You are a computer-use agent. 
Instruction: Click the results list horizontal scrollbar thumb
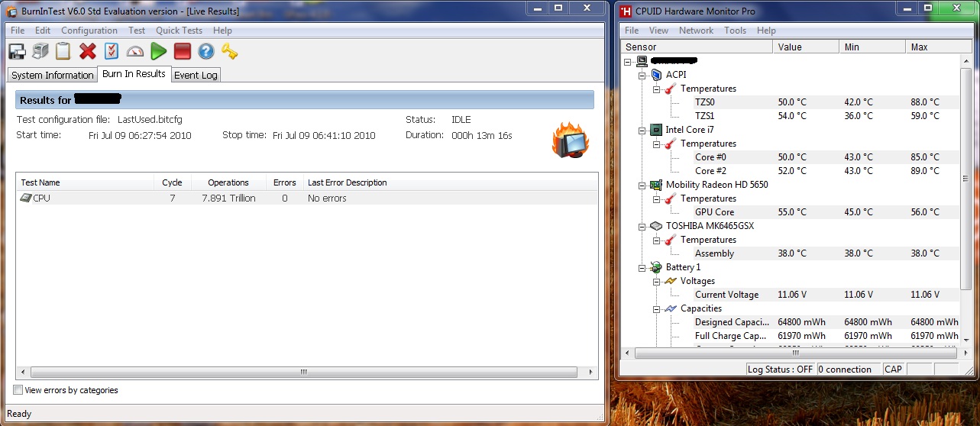(303, 372)
